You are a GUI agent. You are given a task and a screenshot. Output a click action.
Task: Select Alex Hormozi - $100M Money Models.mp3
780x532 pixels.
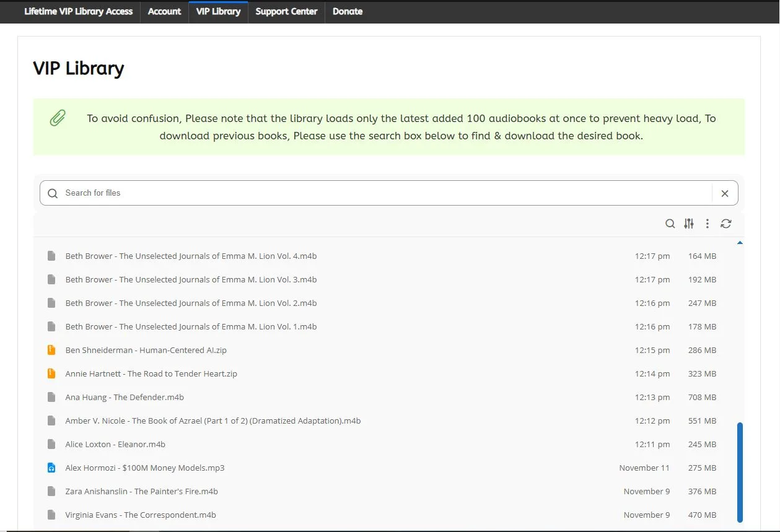pos(145,468)
